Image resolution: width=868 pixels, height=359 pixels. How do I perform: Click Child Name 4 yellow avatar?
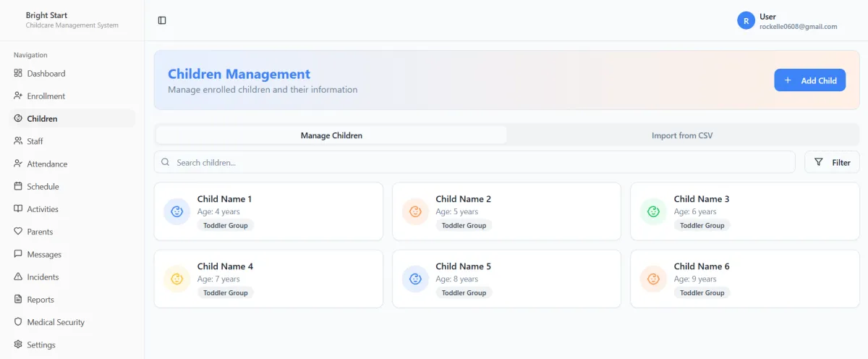[176, 279]
